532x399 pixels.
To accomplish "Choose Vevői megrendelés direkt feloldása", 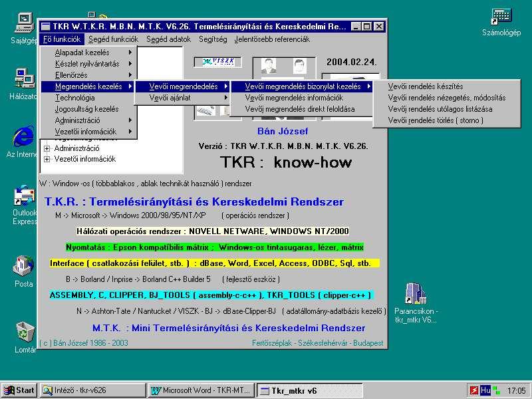I will pyautogui.click(x=302, y=109).
